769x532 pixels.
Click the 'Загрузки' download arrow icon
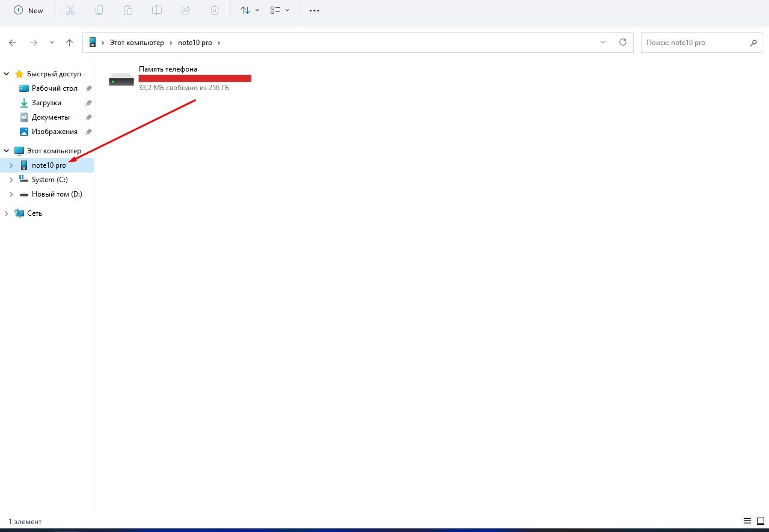pyautogui.click(x=24, y=103)
